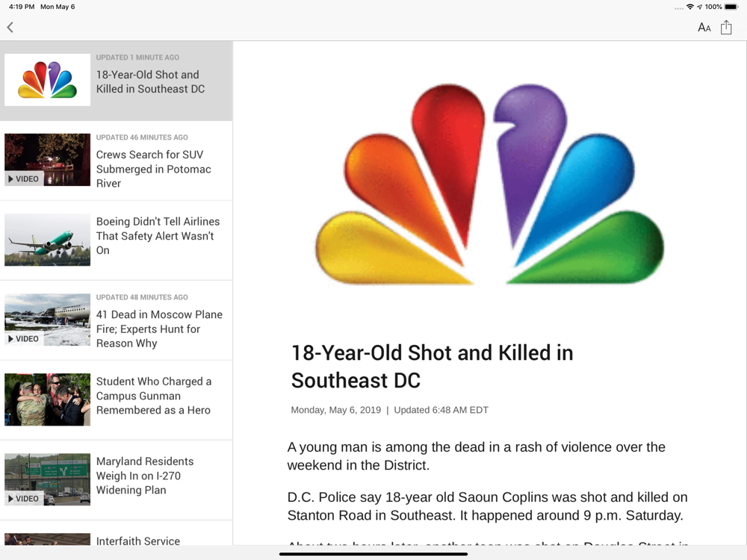Tap the location services arrow icon

pos(699,7)
